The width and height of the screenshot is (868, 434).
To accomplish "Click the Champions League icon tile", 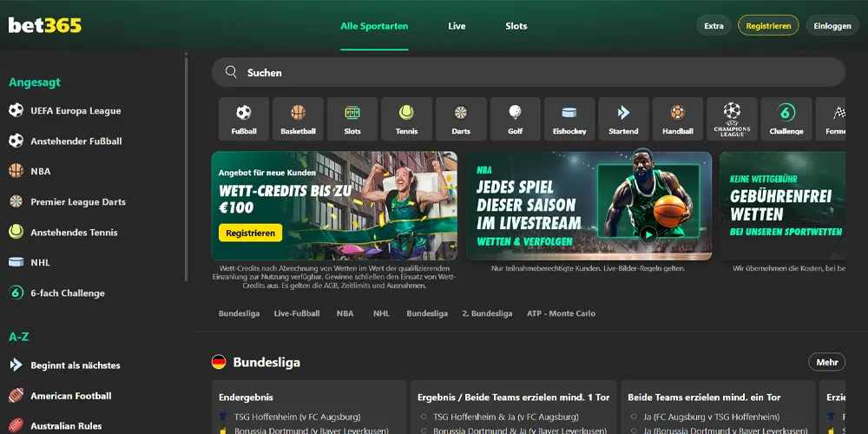I will (x=732, y=119).
